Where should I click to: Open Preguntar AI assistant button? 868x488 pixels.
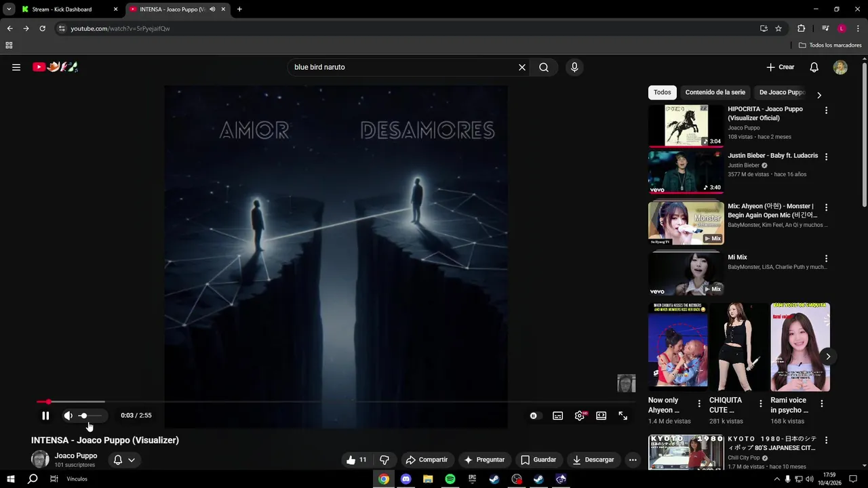coord(484,460)
